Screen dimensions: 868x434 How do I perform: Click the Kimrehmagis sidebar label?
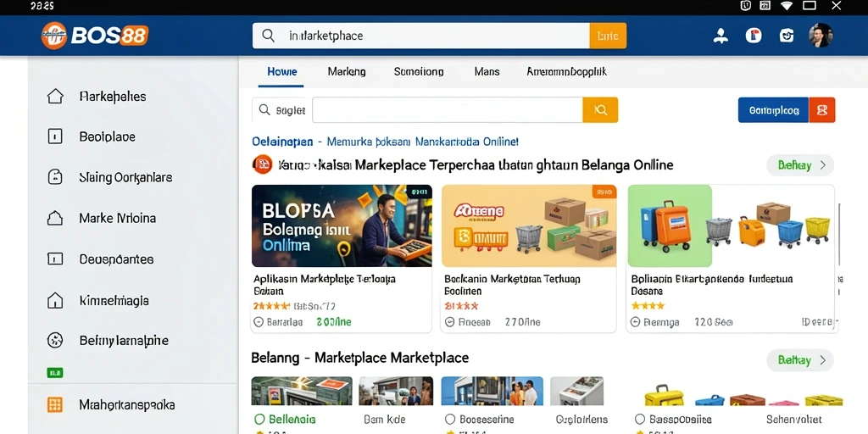[114, 301]
